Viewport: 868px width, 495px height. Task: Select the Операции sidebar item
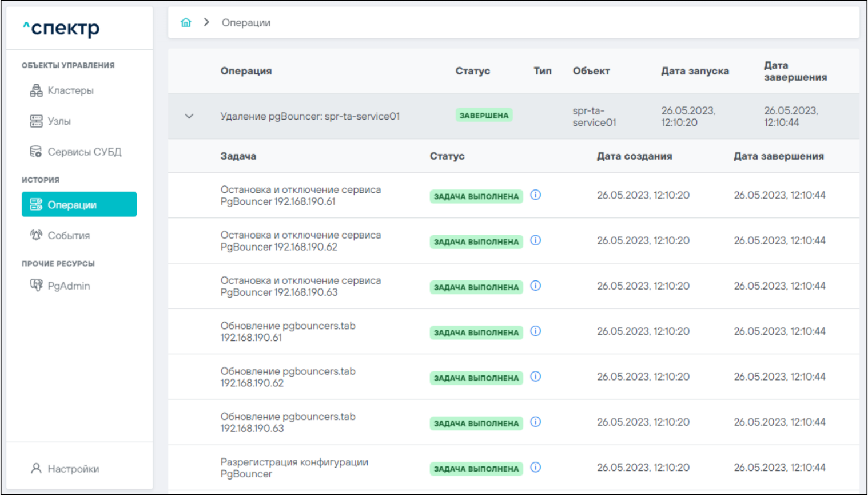pos(79,204)
